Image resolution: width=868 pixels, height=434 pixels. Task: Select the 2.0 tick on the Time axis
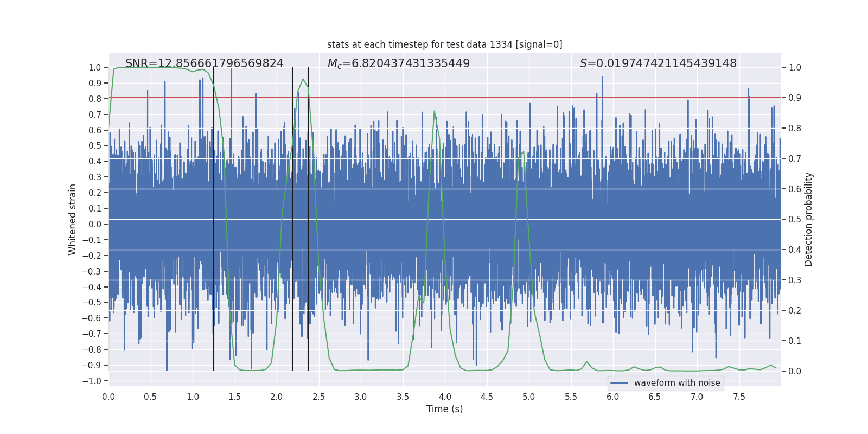coord(277,397)
